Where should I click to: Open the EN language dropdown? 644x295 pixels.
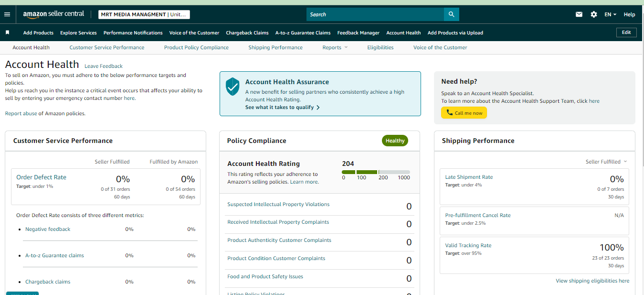pos(610,14)
